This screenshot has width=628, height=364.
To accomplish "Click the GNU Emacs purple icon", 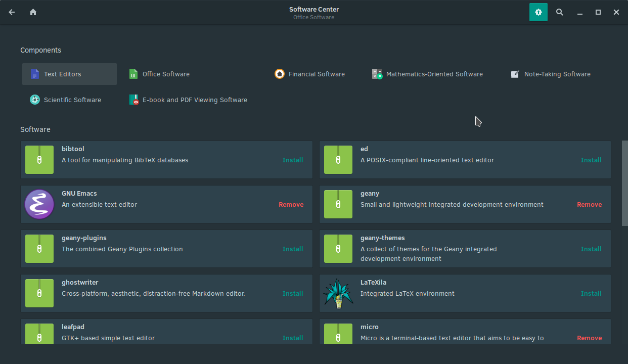I will (39, 204).
